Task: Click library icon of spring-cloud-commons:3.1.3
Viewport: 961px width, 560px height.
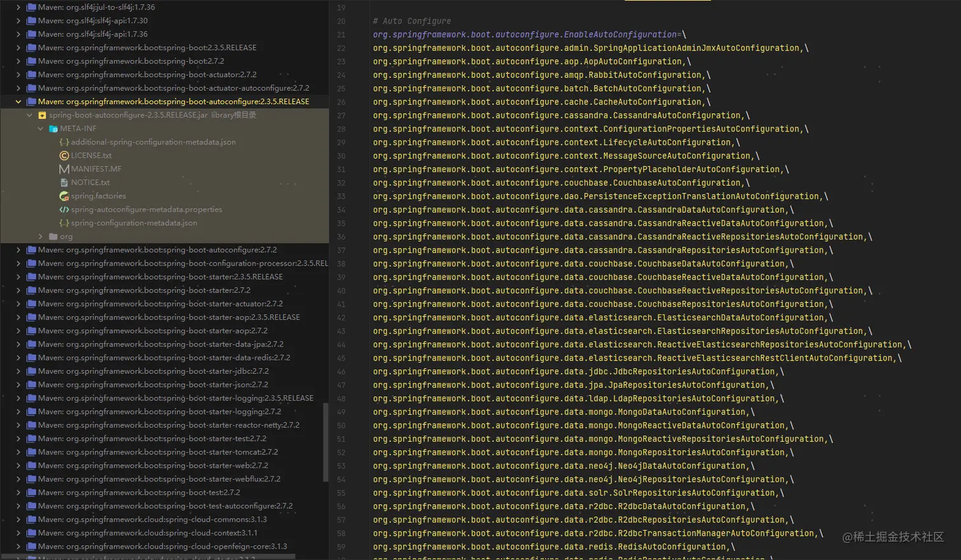Action: coord(31,519)
